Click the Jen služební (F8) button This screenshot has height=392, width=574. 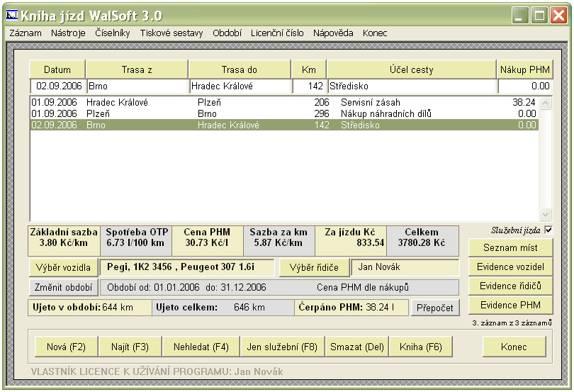(282, 347)
